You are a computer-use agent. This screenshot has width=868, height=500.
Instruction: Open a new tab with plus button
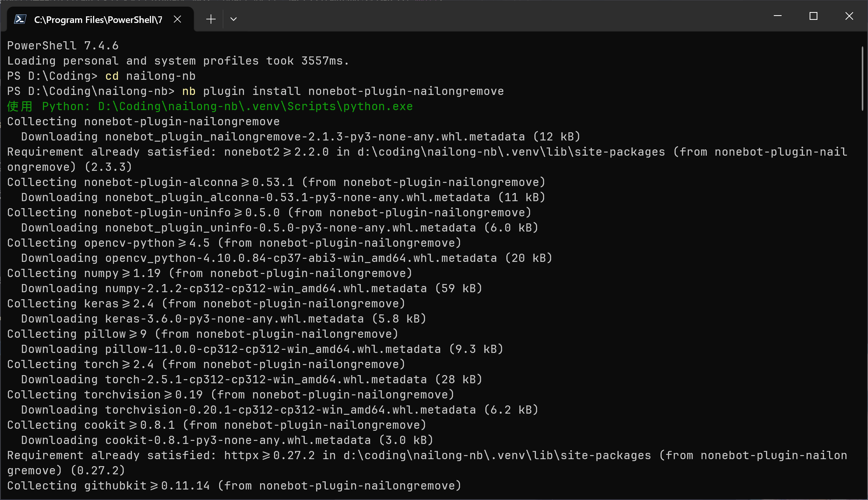click(x=211, y=19)
